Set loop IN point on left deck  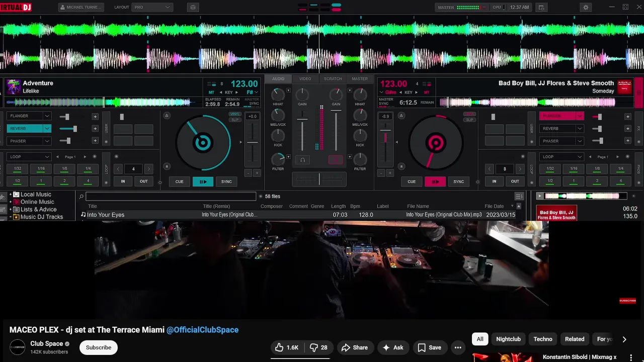(123, 182)
